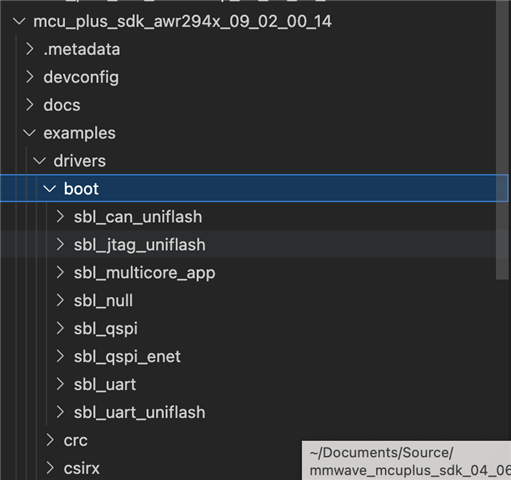Image resolution: width=511 pixels, height=480 pixels.
Task: Click the explorer vertical scrollbar thumb
Action: pos(502,140)
